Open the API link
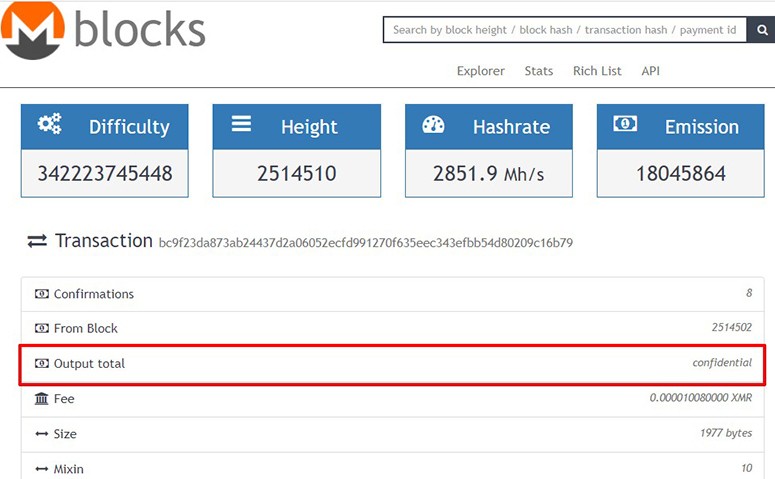Viewport: 775px width, 479px height. 650,71
